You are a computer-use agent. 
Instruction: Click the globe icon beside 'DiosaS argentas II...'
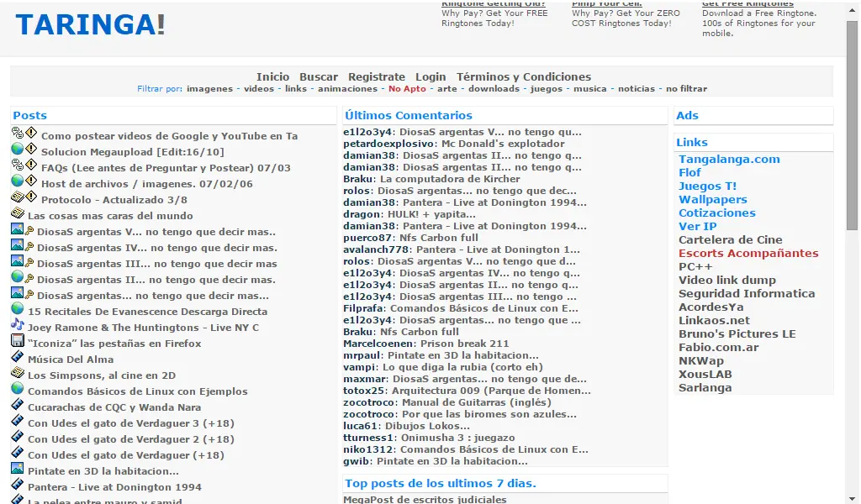point(18,276)
